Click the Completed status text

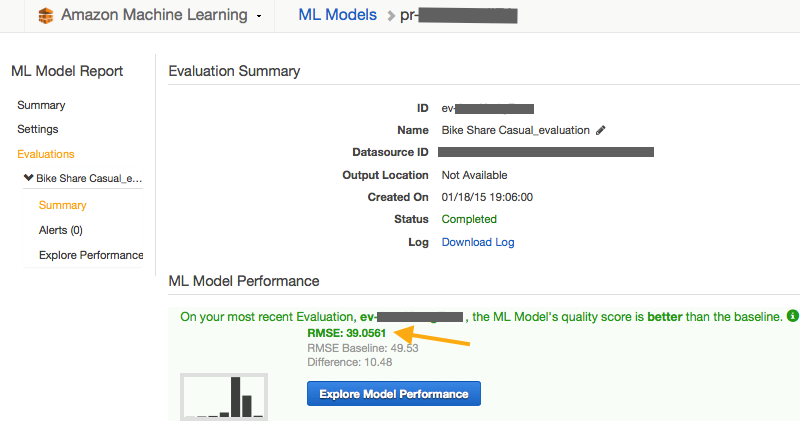[469, 219]
